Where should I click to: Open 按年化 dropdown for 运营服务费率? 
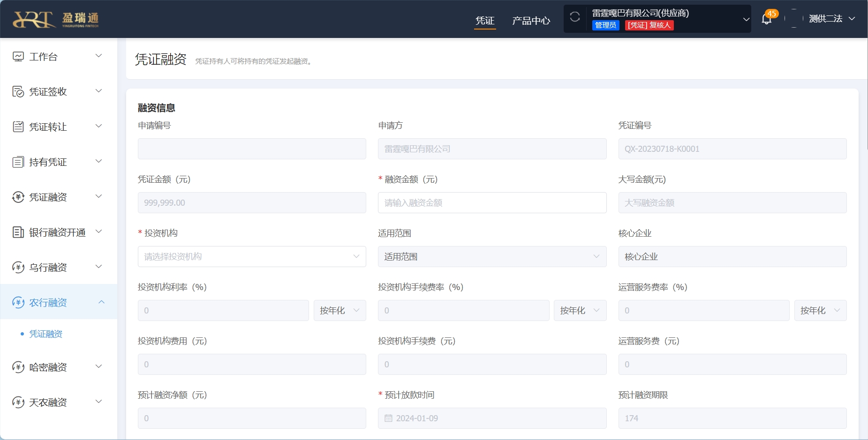820,310
